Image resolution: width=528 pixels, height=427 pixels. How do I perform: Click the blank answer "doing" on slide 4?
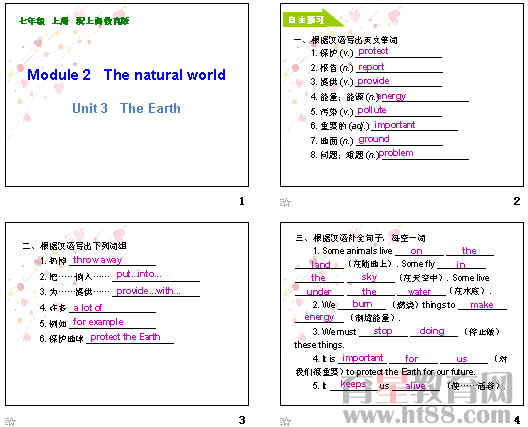[x=432, y=331]
